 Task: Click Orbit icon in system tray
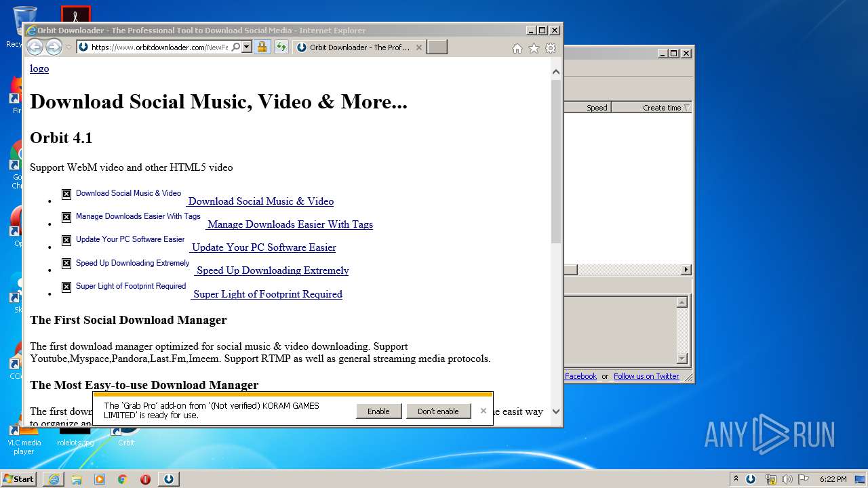751,479
